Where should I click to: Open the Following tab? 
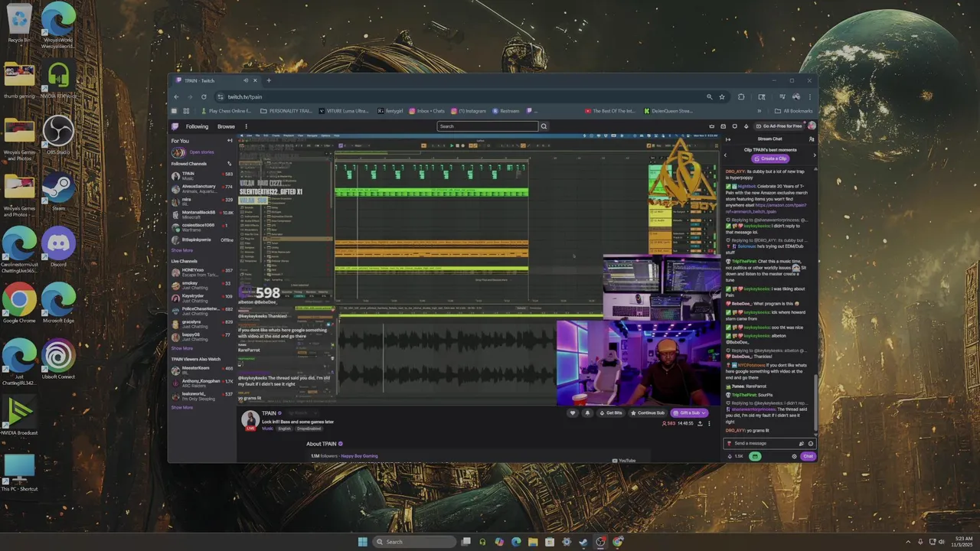(197, 126)
